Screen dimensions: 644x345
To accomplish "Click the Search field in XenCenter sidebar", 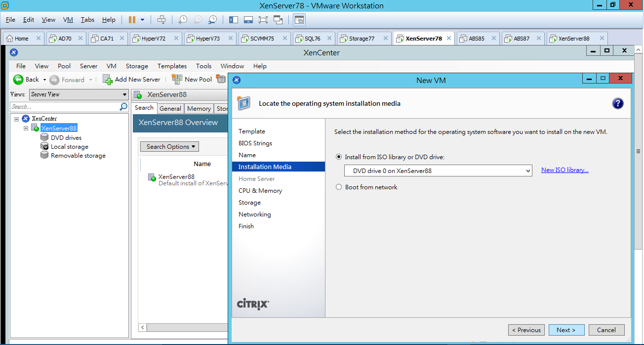I will 65,107.
